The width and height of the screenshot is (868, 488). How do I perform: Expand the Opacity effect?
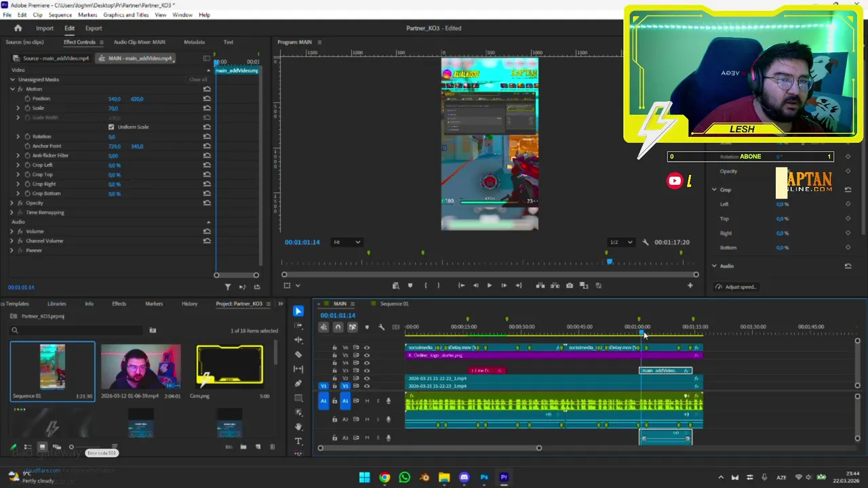point(12,203)
